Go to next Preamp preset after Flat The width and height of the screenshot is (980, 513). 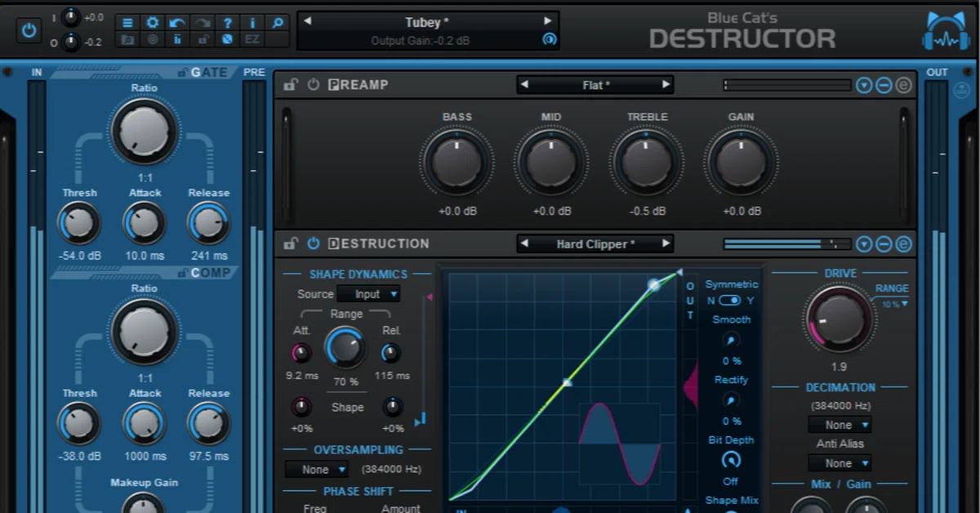[x=666, y=84]
